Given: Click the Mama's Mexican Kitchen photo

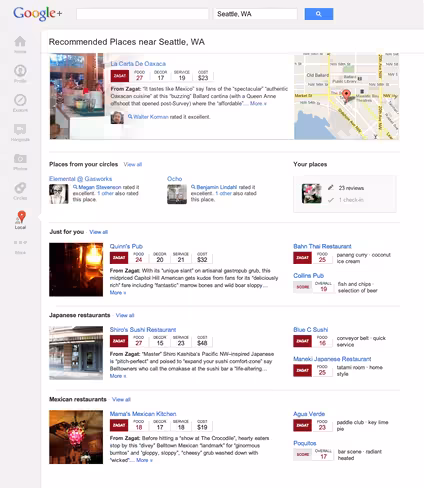Looking at the screenshot, I should (76, 437).
